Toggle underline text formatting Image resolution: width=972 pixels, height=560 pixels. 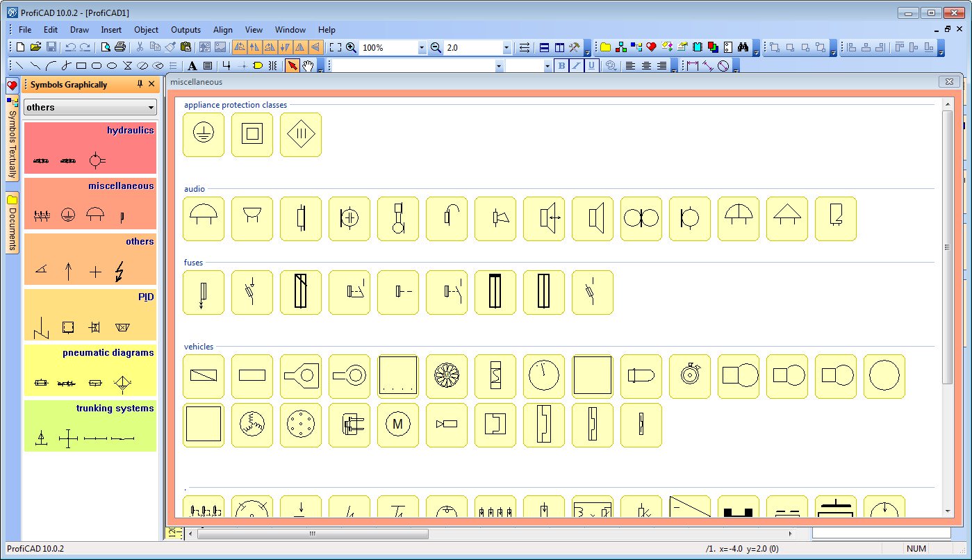tap(591, 66)
